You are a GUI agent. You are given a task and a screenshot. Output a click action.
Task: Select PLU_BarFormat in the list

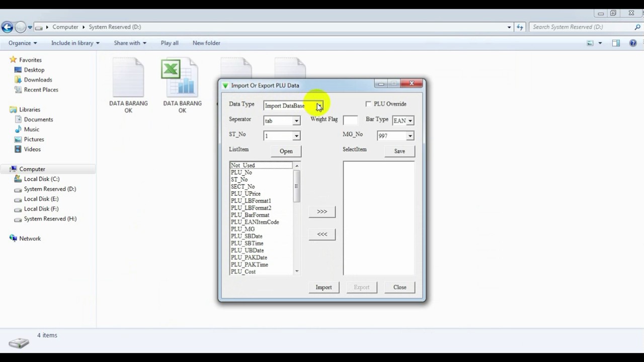click(x=250, y=215)
